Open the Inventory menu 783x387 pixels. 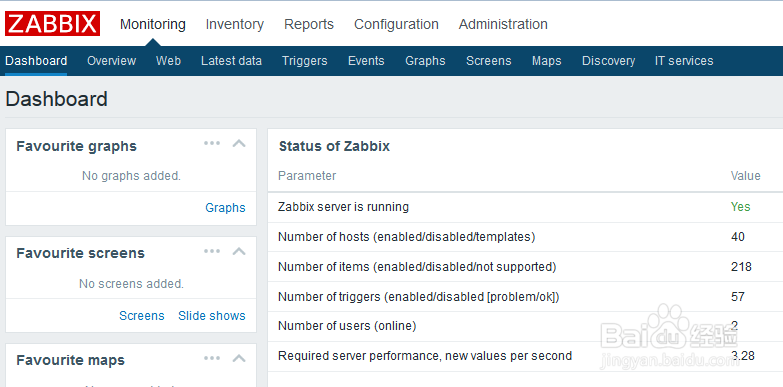click(x=235, y=24)
